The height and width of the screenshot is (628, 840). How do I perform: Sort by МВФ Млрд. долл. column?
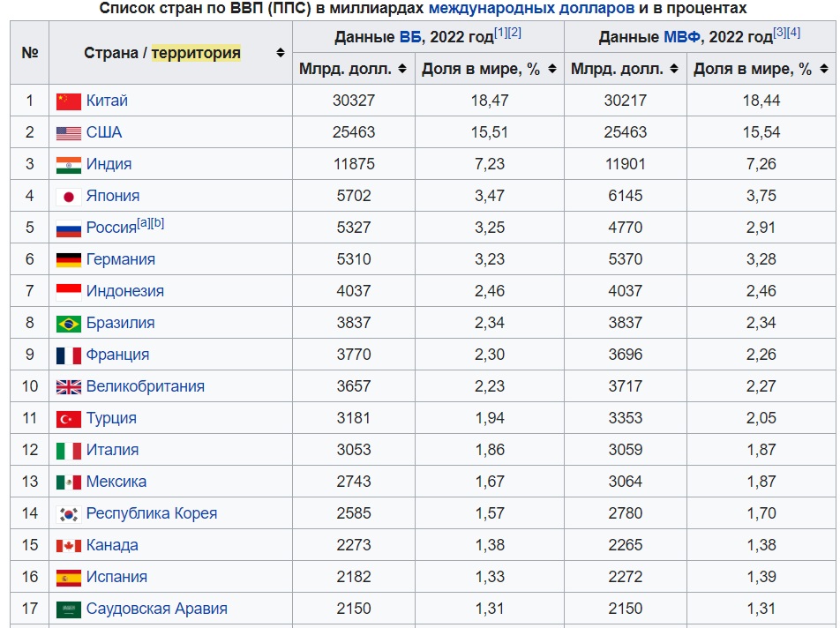point(674,69)
